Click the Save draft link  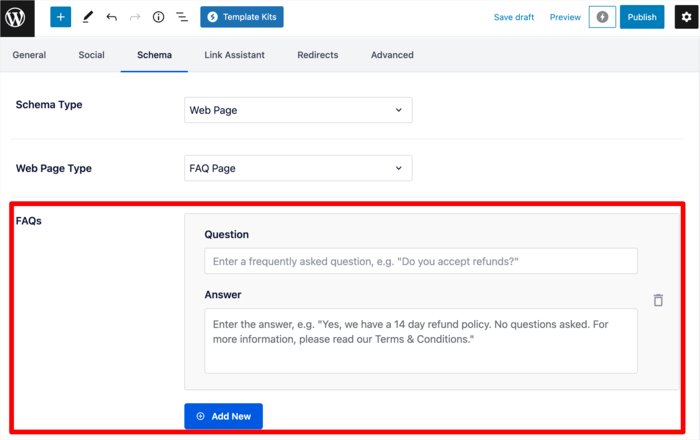point(513,17)
